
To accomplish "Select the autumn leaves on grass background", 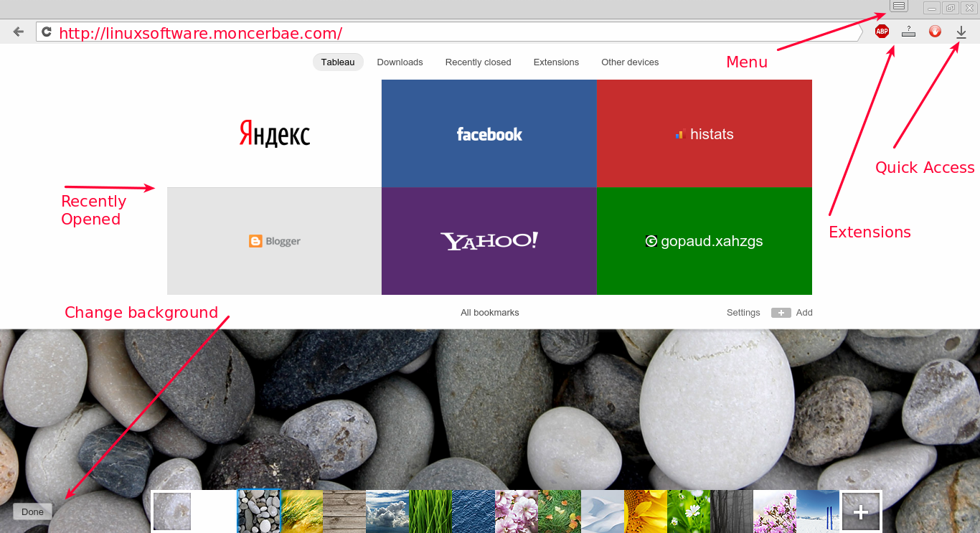I will pos(560,511).
